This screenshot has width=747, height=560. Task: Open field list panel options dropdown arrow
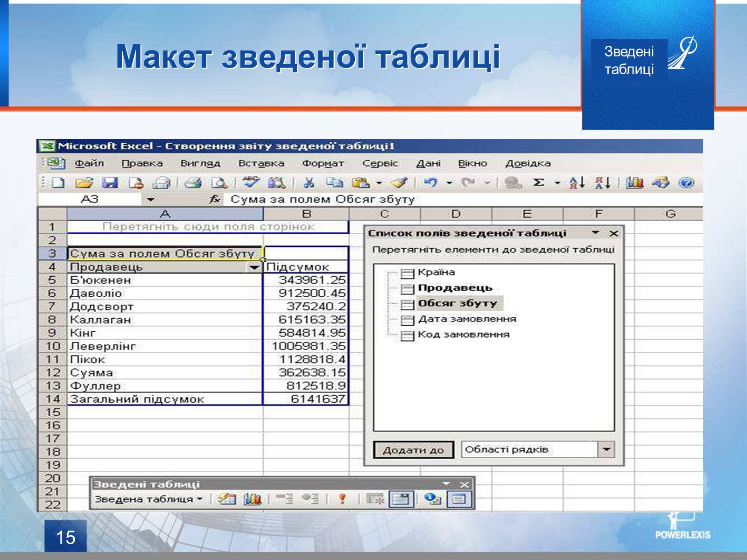(595, 232)
